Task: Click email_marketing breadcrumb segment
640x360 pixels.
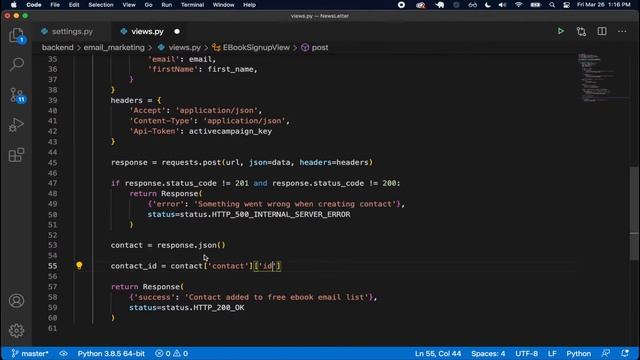Action: (x=114, y=47)
